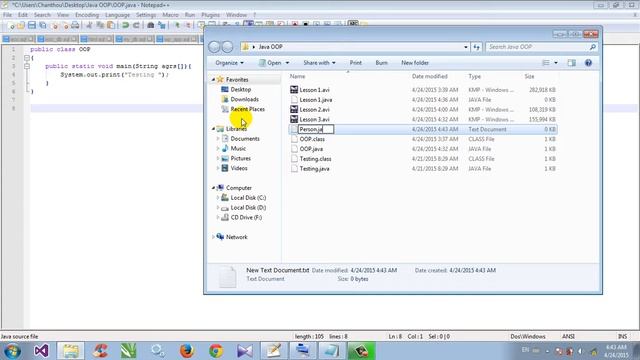Click the New file icon in Notepad++ toolbar

coord(11,25)
